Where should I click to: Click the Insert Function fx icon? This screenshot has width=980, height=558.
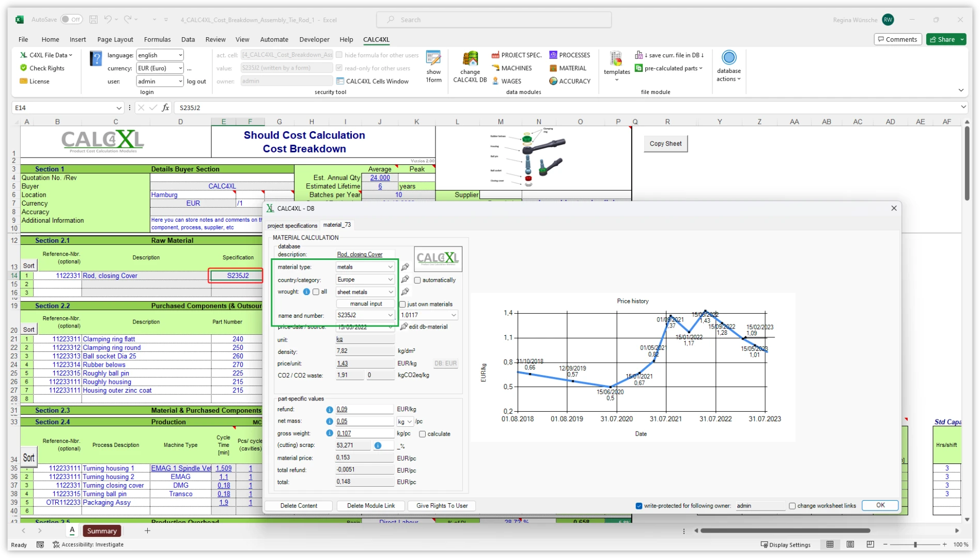pos(165,107)
